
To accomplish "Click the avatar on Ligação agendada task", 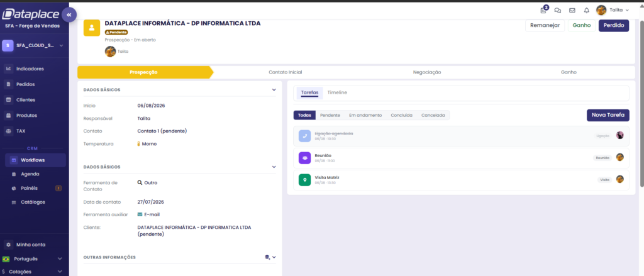I will tap(619, 135).
